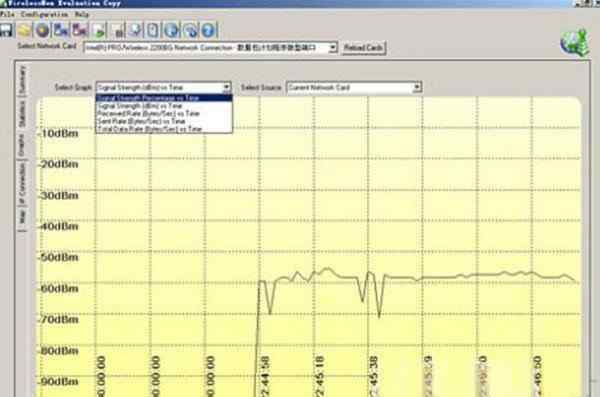This screenshot has width=600, height=397.
Task: Click the Reload Cards button
Action: pyautogui.click(x=363, y=48)
